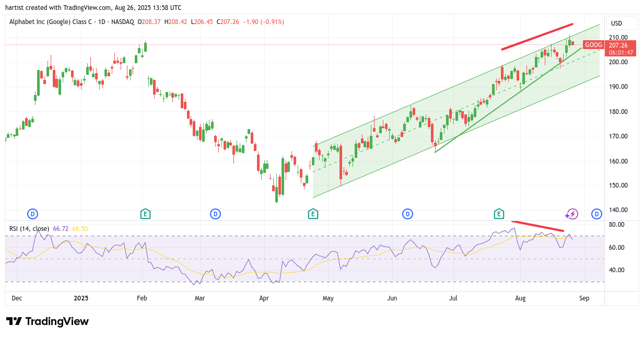Click the high value H208.42
The height and width of the screenshot is (337, 644).
click(x=174, y=22)
